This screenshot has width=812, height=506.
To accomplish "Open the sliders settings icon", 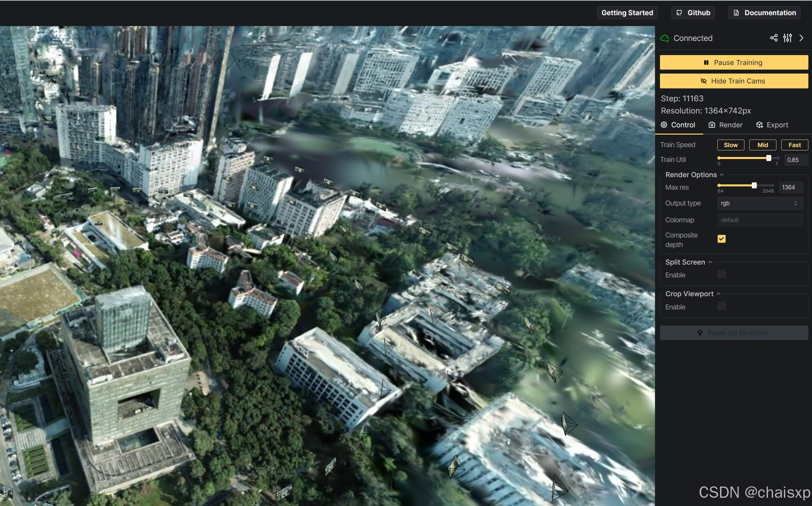I will (787, 38).
